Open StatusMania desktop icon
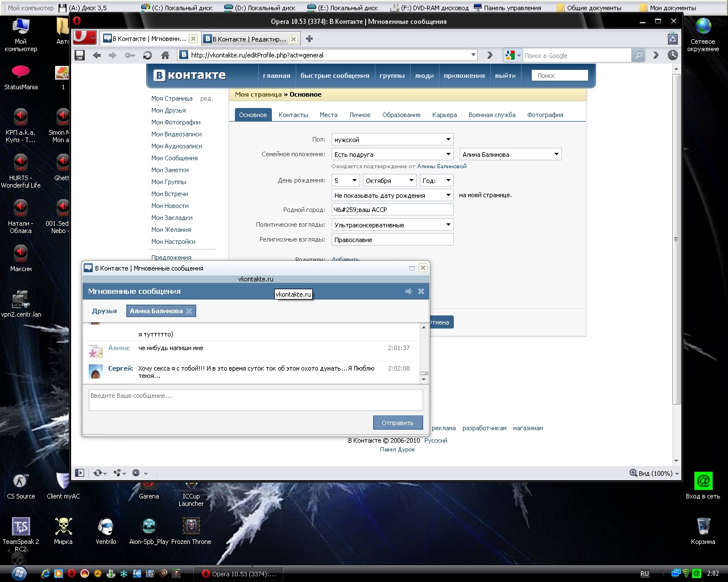 click(x=21, y=78)
